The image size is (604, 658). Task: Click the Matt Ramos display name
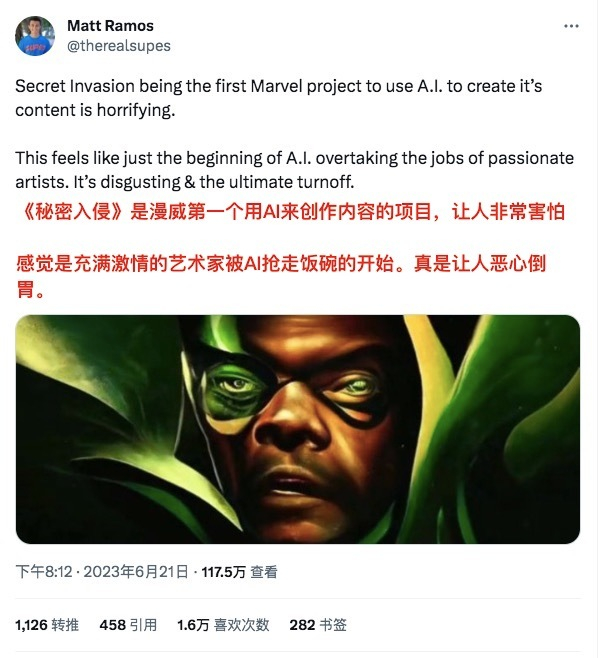110,26
